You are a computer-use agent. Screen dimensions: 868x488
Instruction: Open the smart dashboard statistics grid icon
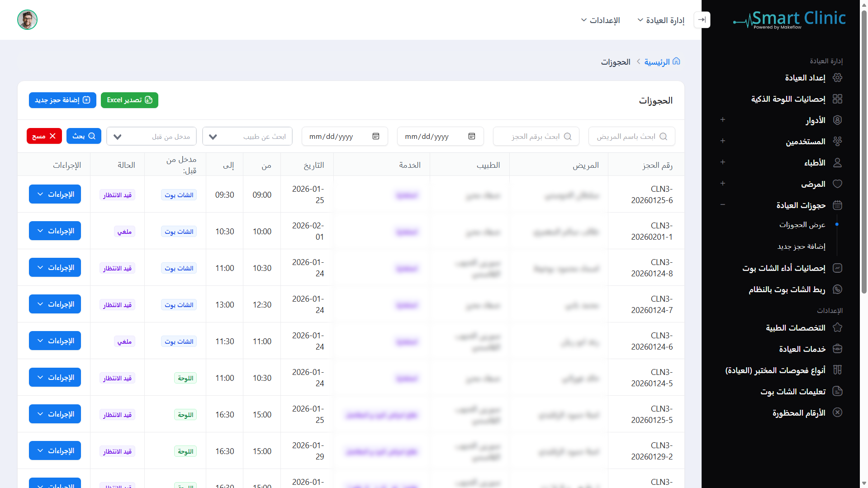(x=837, y=99)
